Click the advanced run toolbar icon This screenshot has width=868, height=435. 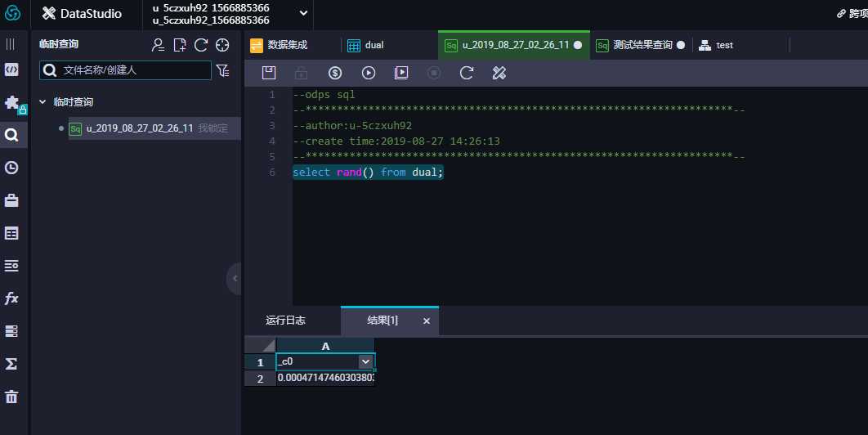pos(401,73)
